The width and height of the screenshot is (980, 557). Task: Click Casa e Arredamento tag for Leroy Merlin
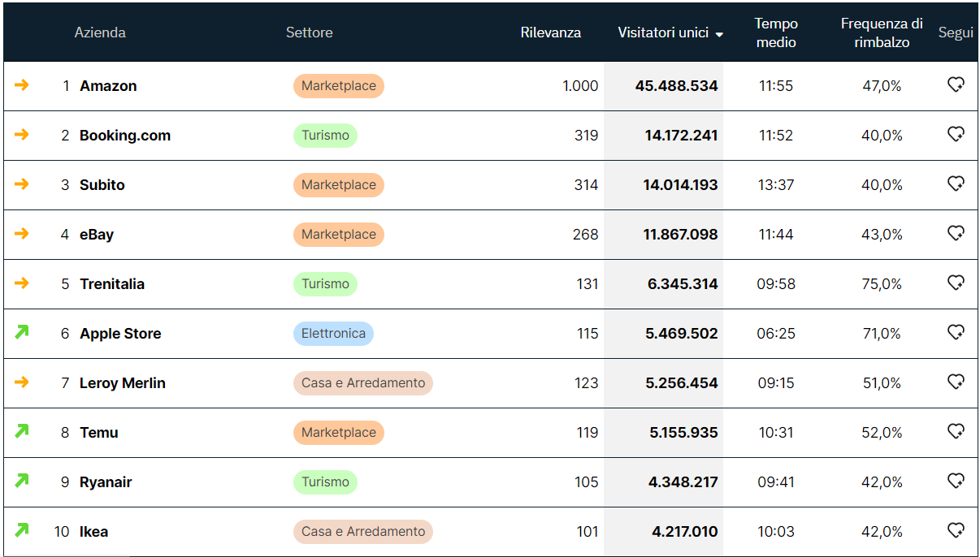(x=363, y=383)
